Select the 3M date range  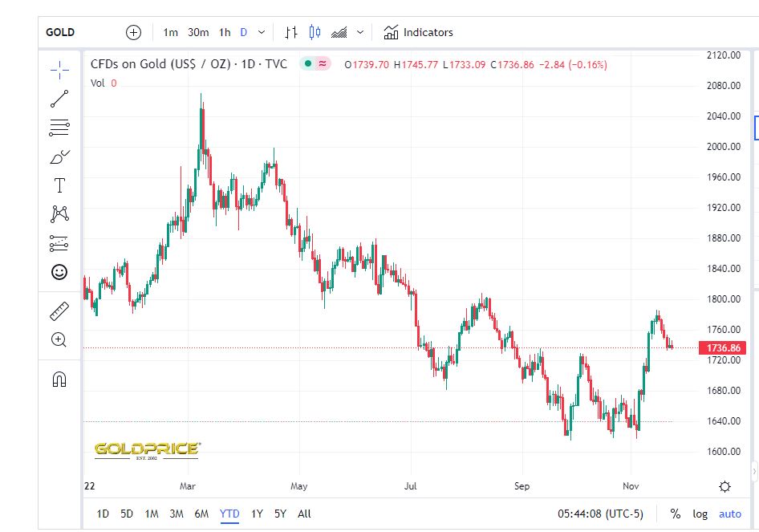[177, 514]
